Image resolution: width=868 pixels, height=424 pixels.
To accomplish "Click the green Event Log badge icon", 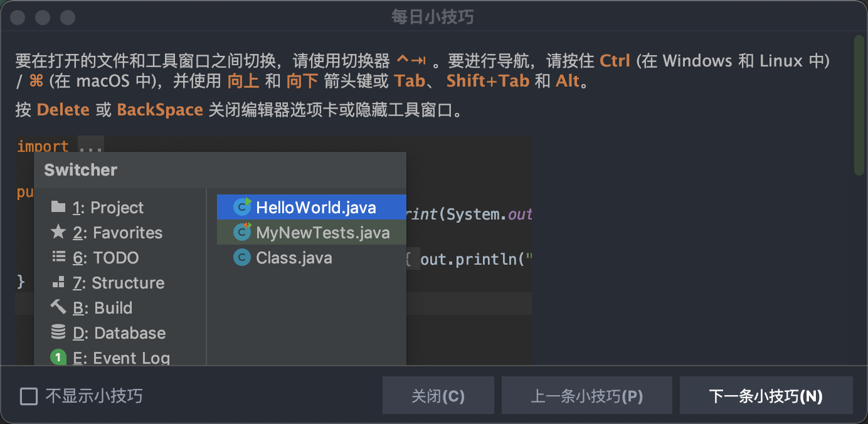I will click(x=58, y=358).
